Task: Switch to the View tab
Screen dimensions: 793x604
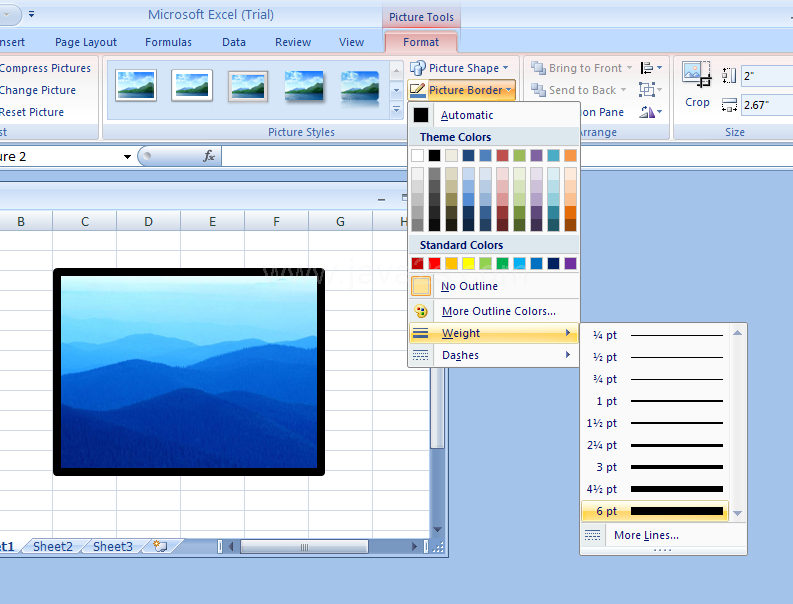Action: click(x=351, y=42)
